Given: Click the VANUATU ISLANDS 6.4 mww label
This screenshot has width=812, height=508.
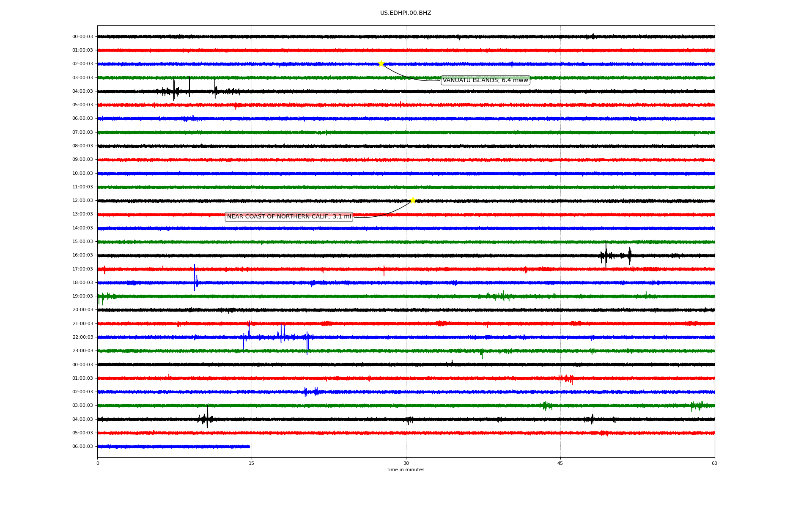Looking at the screenshot, I should pyautogui.click(x=485, y=80).
